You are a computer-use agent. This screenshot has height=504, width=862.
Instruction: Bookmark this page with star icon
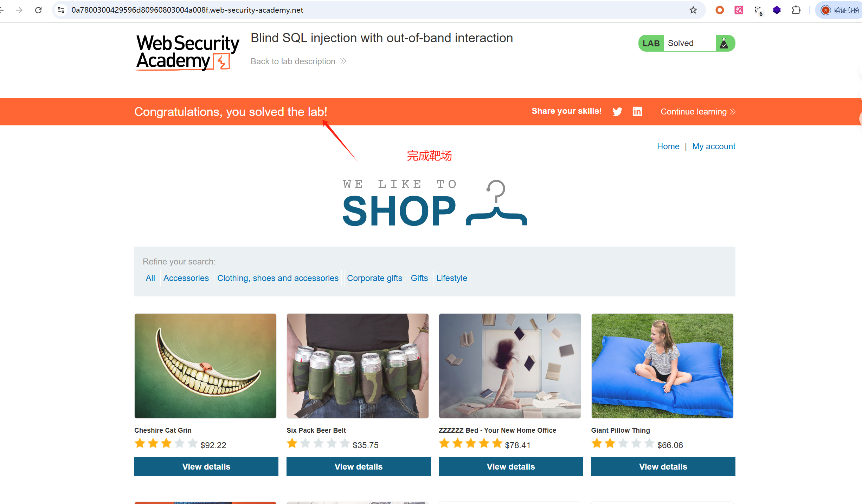(693, 10)
